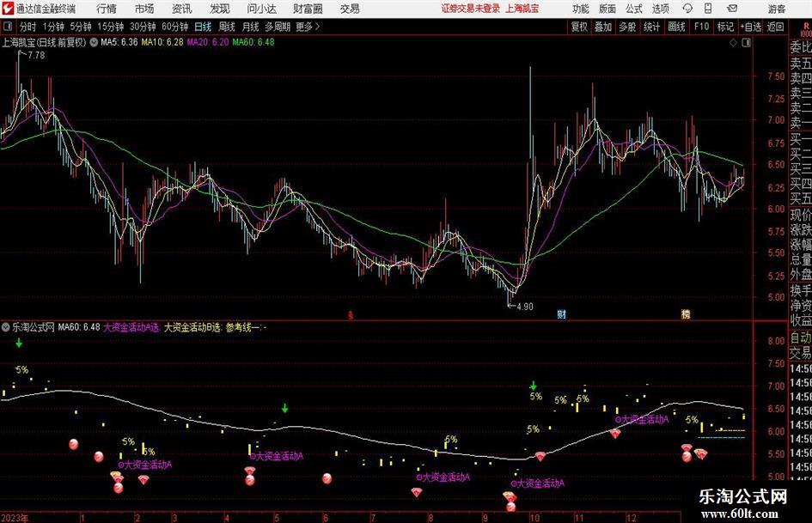
Task: Click the 画线 drawing button
Action: (x=676, y=27)
